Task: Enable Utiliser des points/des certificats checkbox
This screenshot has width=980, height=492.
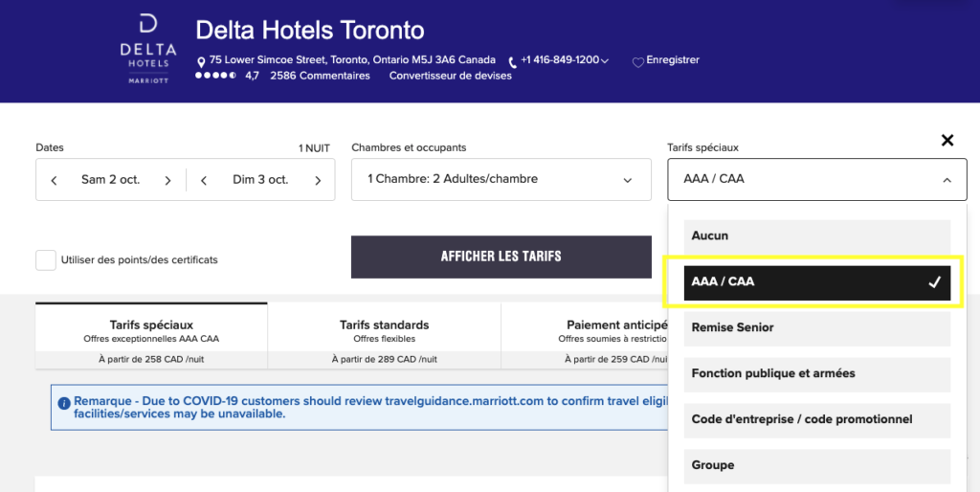Action: click(46, 259)
